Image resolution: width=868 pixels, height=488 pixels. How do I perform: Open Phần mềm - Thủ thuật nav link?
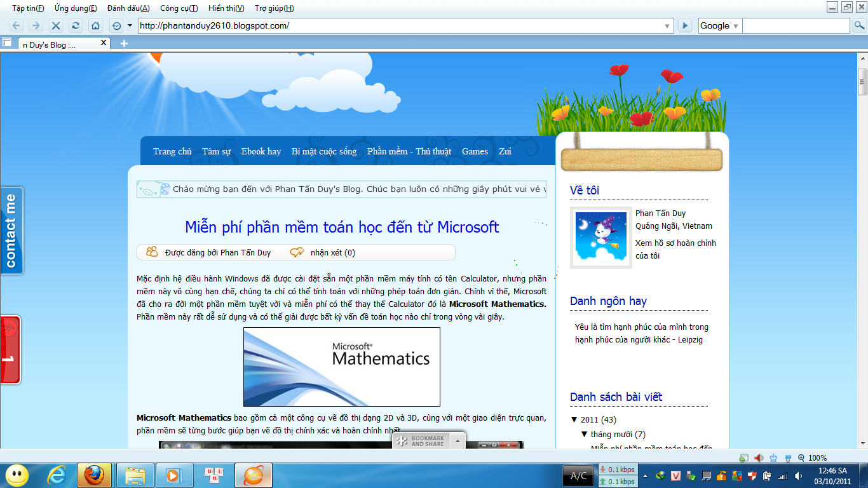pos(409,151)
